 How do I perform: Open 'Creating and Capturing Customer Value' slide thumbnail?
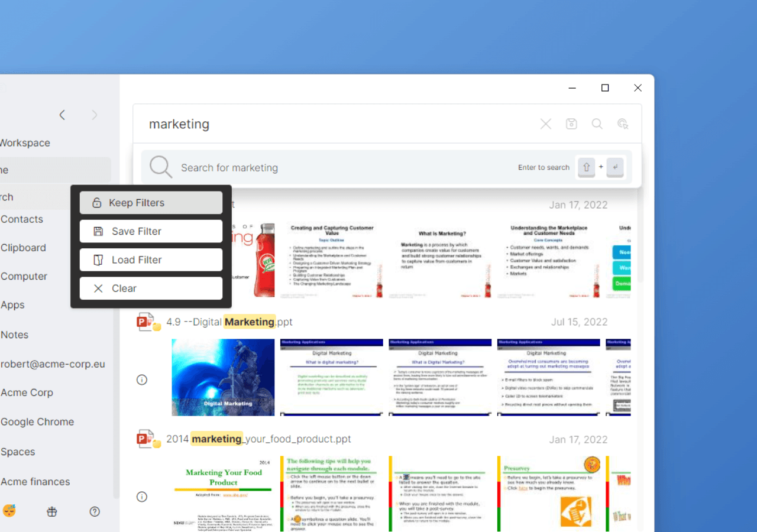[332, 260]
